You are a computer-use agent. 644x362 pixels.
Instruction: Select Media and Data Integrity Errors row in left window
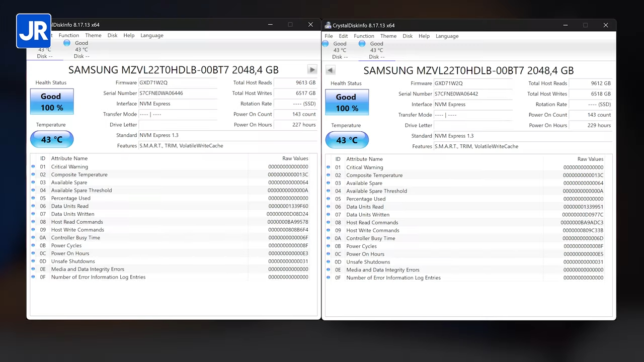coord(174,269)
